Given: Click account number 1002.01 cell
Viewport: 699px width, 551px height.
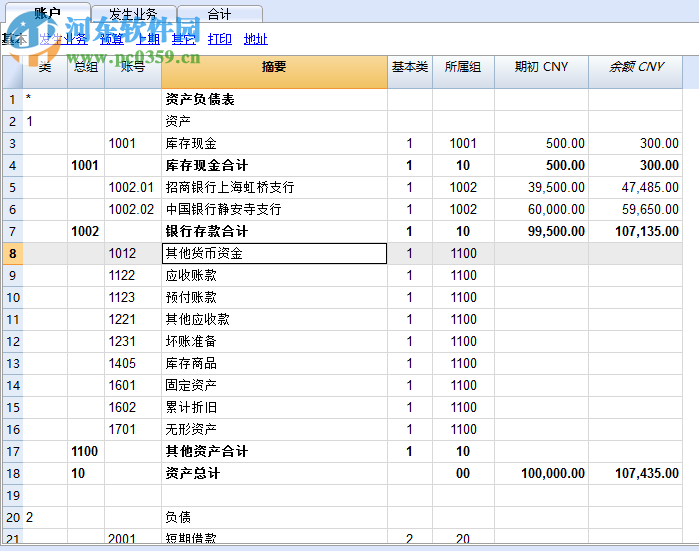Looking at the screenshot, I should pyautogui.click(x=133, y=187).
